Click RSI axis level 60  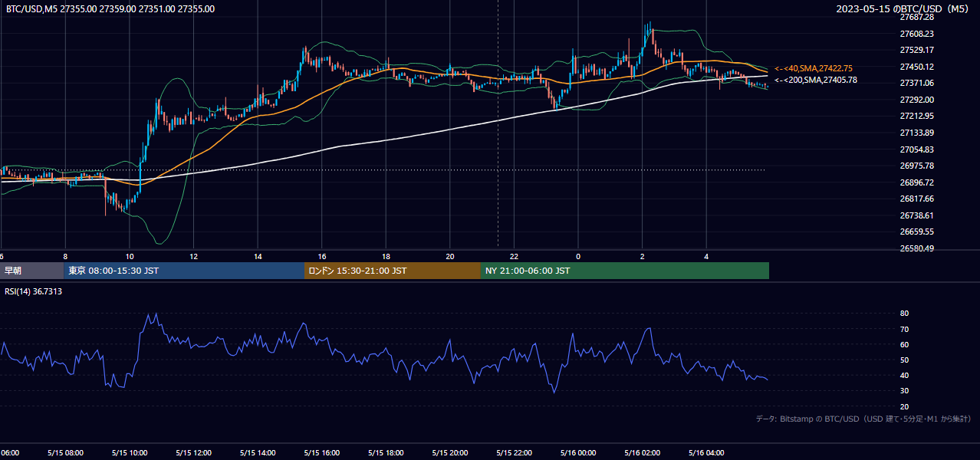tap(904, 344)
